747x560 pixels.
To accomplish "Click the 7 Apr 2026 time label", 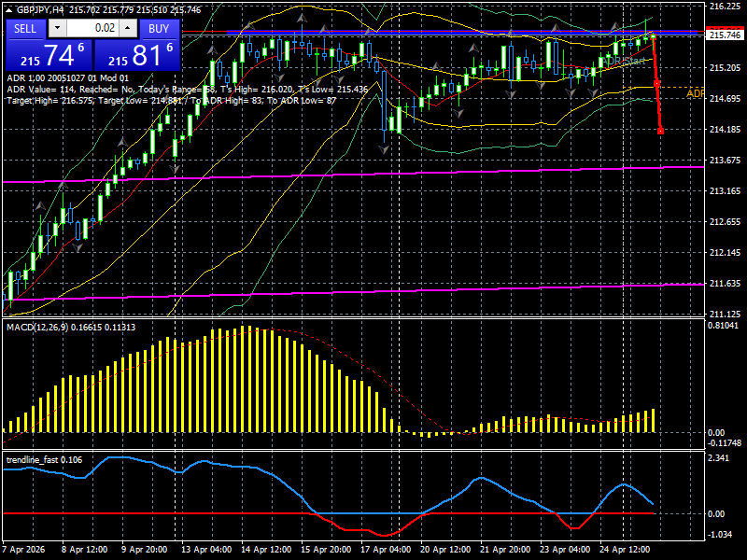I will (24, 550).
